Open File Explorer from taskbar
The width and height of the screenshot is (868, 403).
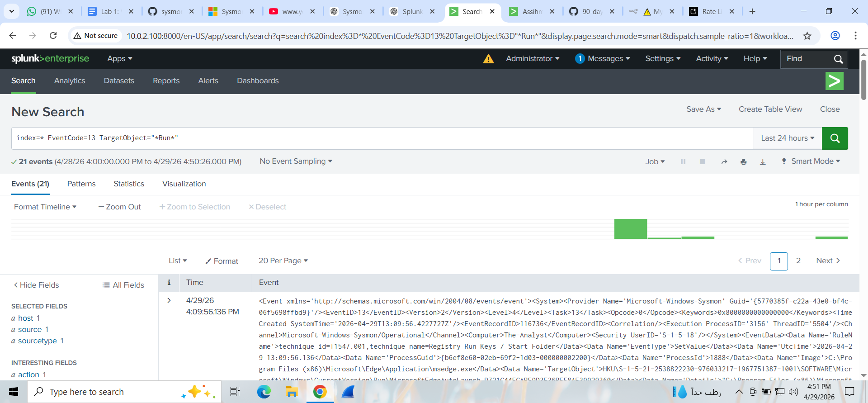pos(292,392)
